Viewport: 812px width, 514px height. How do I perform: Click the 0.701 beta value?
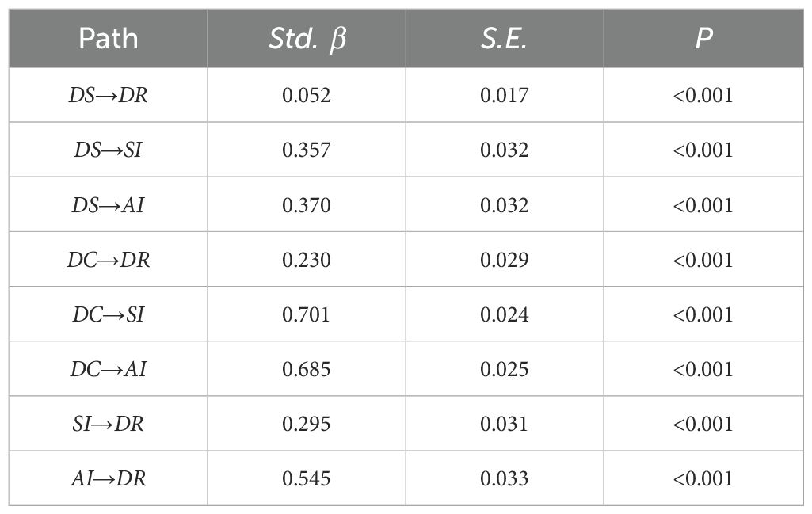click(306, 314)
